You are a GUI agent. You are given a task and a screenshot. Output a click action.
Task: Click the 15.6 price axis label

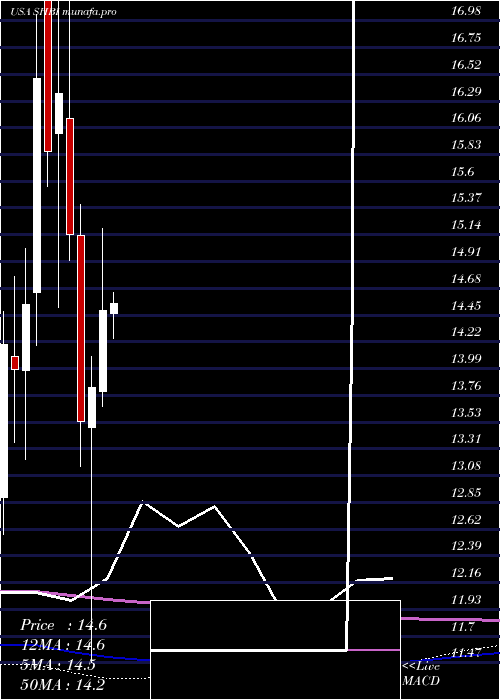pos(462,171)
